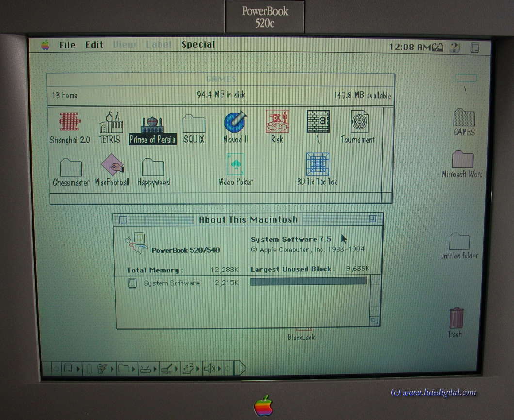This screenshot has width=514, height=420.
Task: Select the Chessmaster folder
Action: 71,167
